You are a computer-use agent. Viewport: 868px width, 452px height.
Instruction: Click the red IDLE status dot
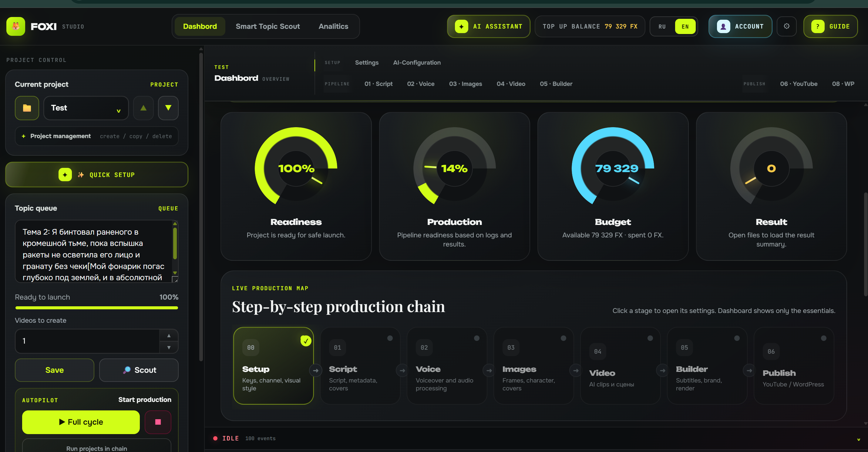pos(215,438)
